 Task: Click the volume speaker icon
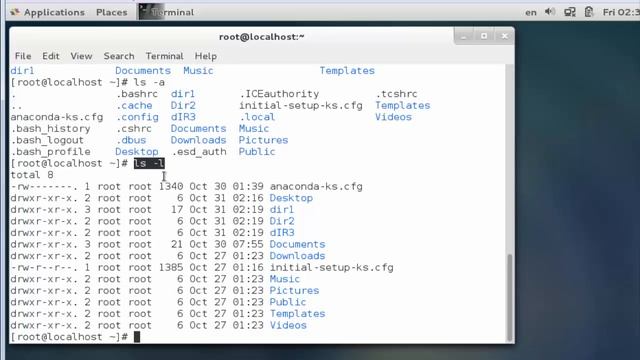click(550, 12)
